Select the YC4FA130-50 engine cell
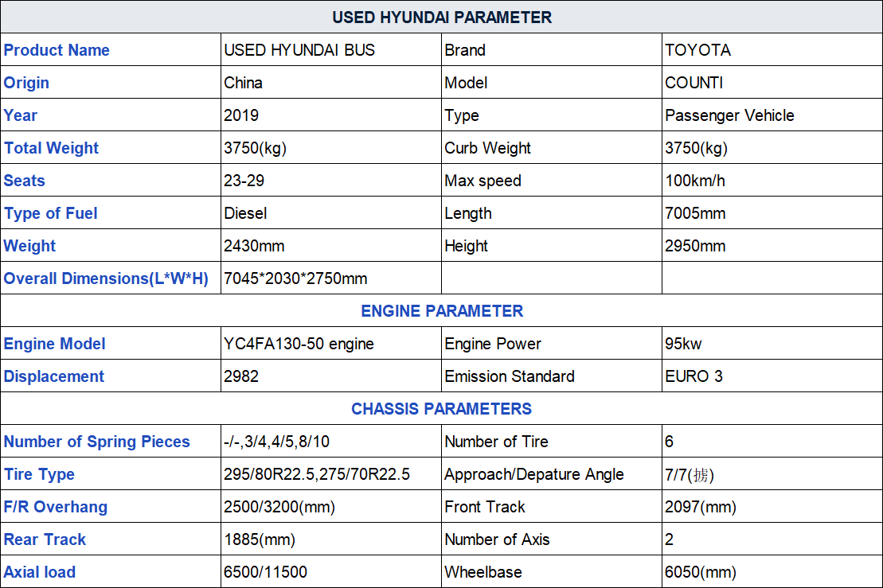The image size is (883, 588). pos(331,343)
